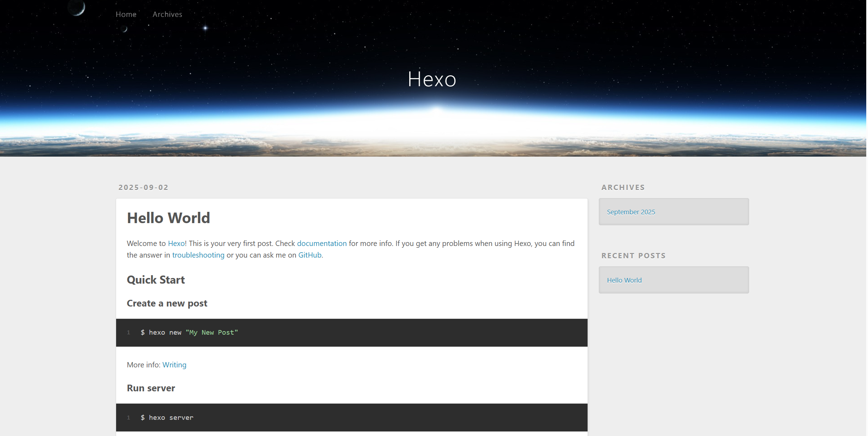
Task: Open the documentation link
Action: point(322,243)
